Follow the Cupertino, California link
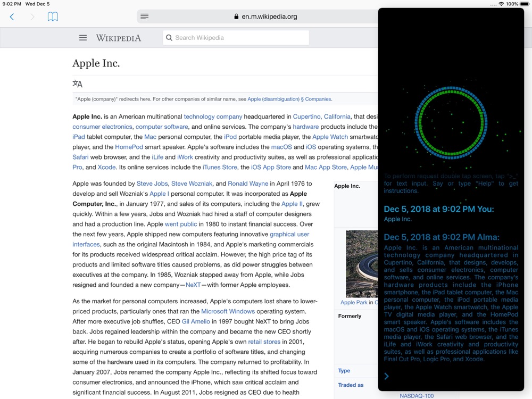Viewport: 532px width, 399px height. 322,117
